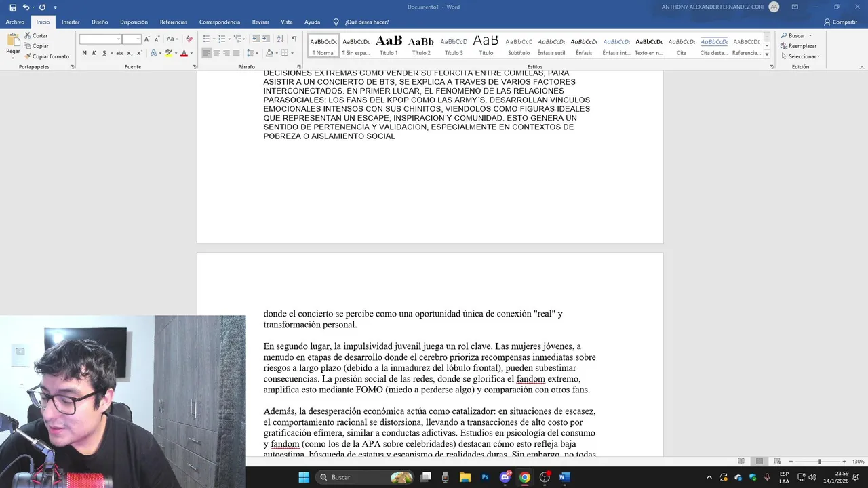
Task: Switch to Disposición tab
Action: pos(134,22)
